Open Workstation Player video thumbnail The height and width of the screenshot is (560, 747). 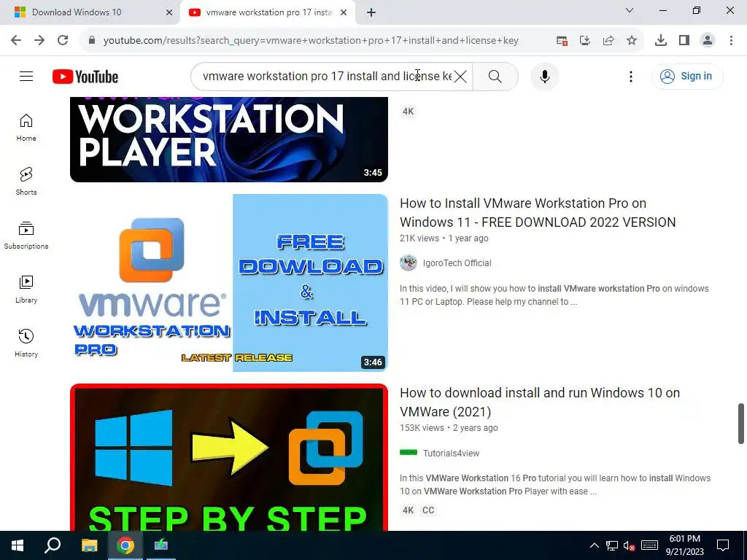228,139
